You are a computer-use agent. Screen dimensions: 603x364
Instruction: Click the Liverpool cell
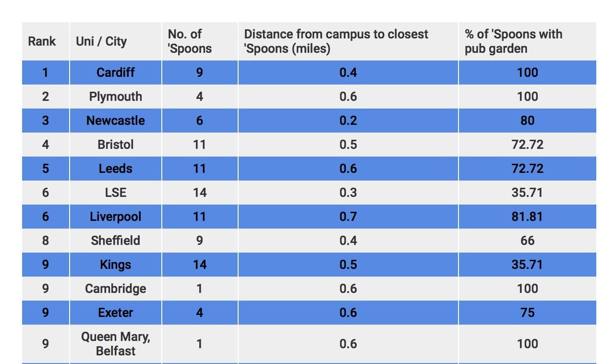point(115,217)
